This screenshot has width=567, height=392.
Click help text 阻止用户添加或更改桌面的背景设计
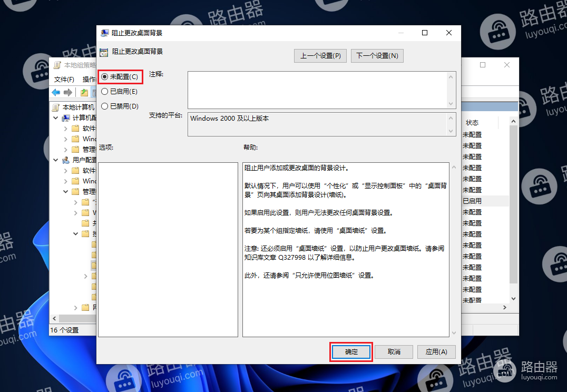pyautogui.click(x=297, y=168)
